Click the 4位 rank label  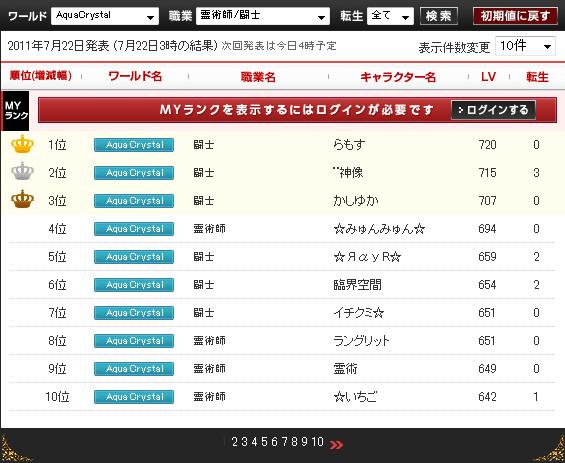click(x=58, y=229)
